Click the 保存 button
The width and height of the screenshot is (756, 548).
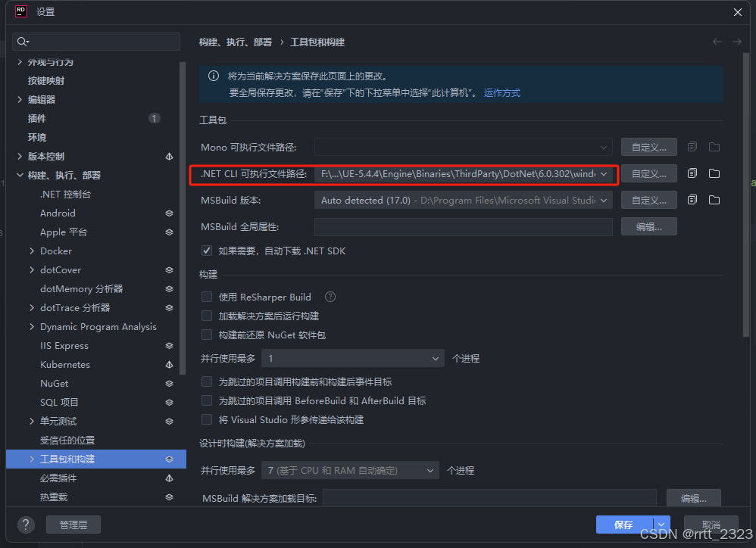click(x=625, y=525)
